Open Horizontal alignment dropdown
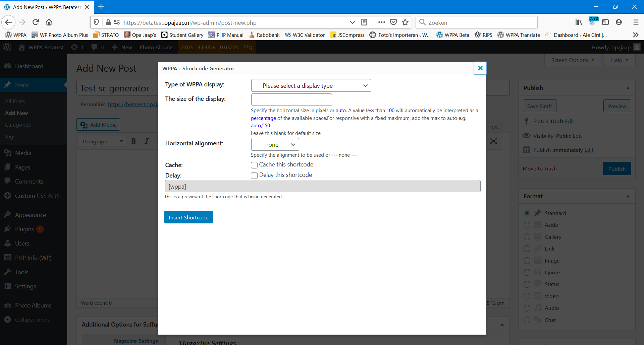 click(275, 145)
